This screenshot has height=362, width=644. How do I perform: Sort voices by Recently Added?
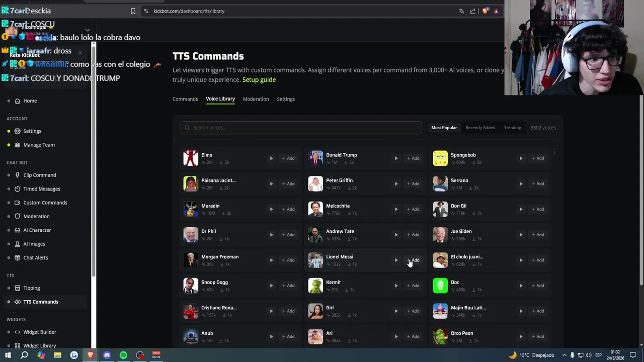click(480, 128)
